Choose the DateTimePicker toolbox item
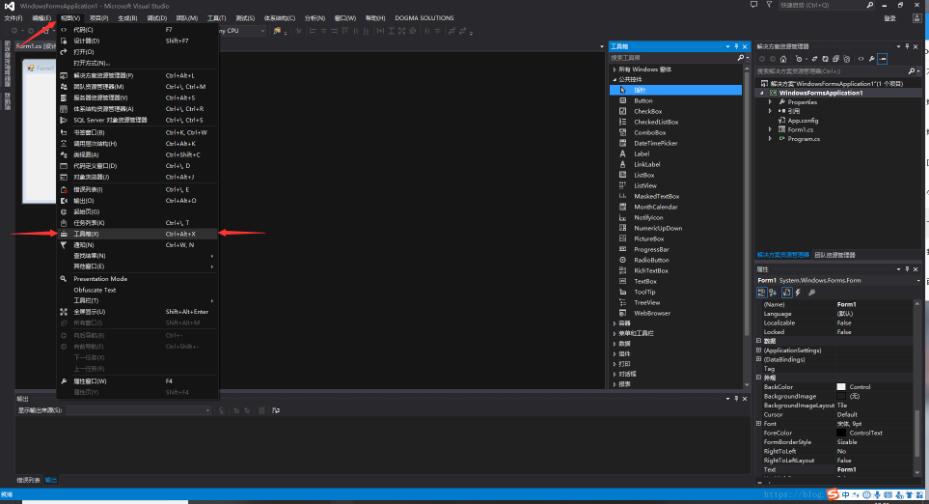929x504 pixels. point(655,143)
